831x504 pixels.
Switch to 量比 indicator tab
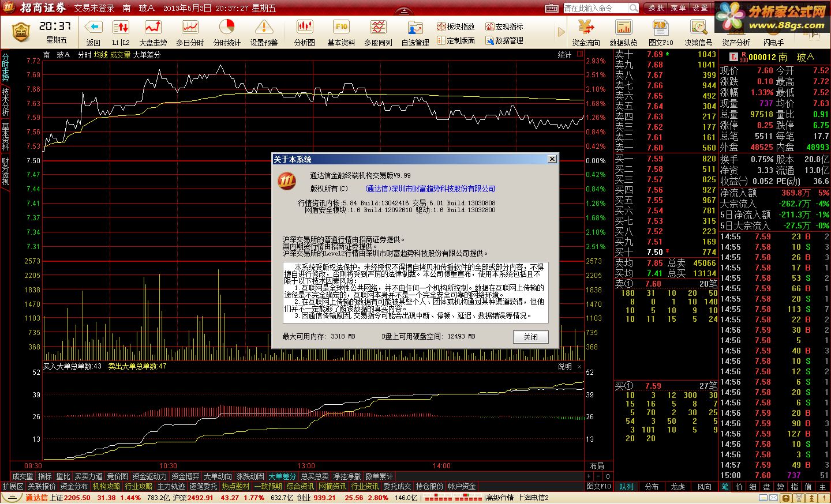63,476
